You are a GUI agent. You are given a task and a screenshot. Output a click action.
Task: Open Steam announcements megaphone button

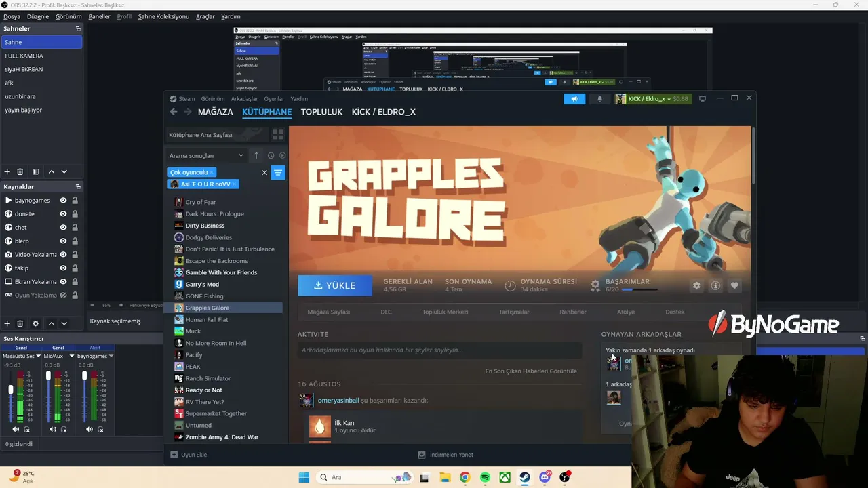(x=574, y=99)
